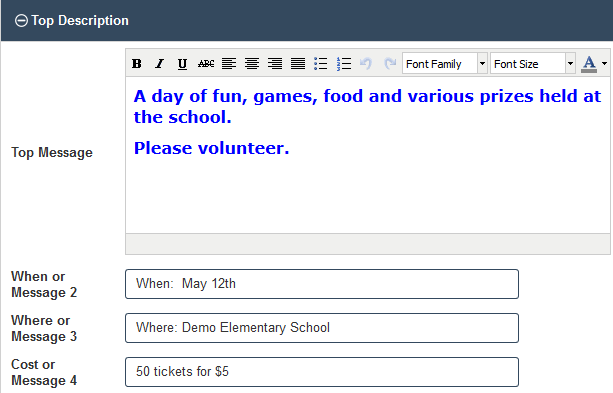
Task: Apply the current text color with the A icon
Action: point(589,64)
